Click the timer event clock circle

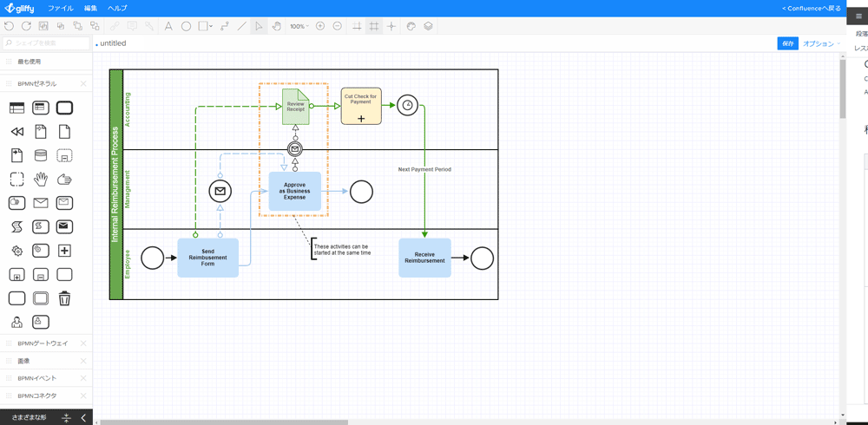point(407,105)
